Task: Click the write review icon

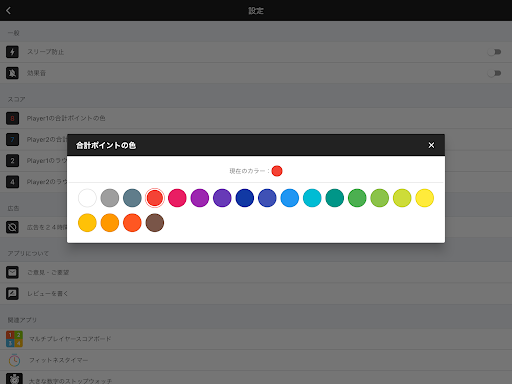Action: (x=12, y=294)
